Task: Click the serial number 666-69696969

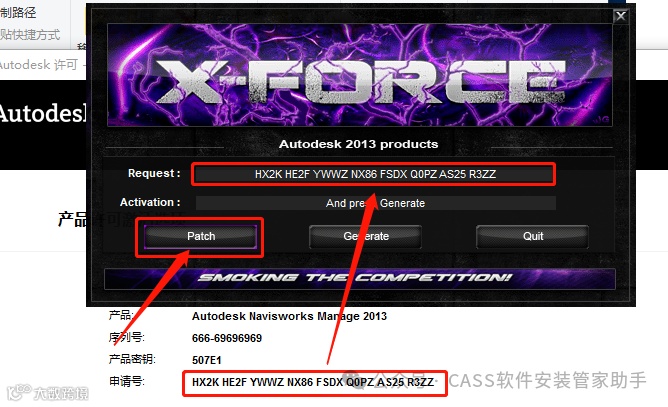Action: click(227, 338)
